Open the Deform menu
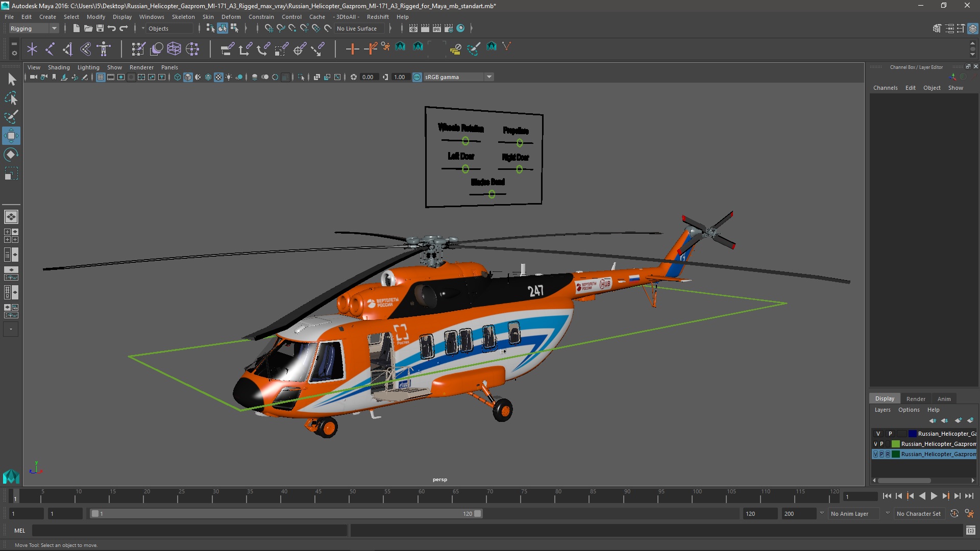 tap(231, 17)
